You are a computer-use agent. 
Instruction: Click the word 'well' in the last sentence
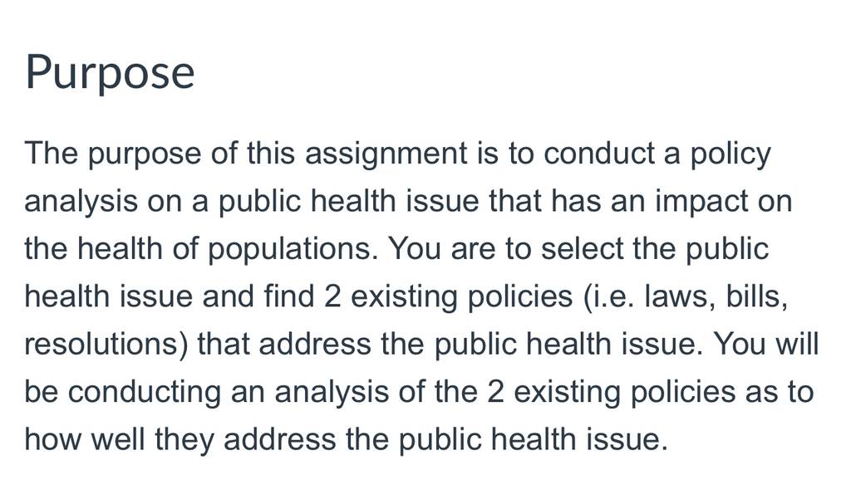coord(118,439)
